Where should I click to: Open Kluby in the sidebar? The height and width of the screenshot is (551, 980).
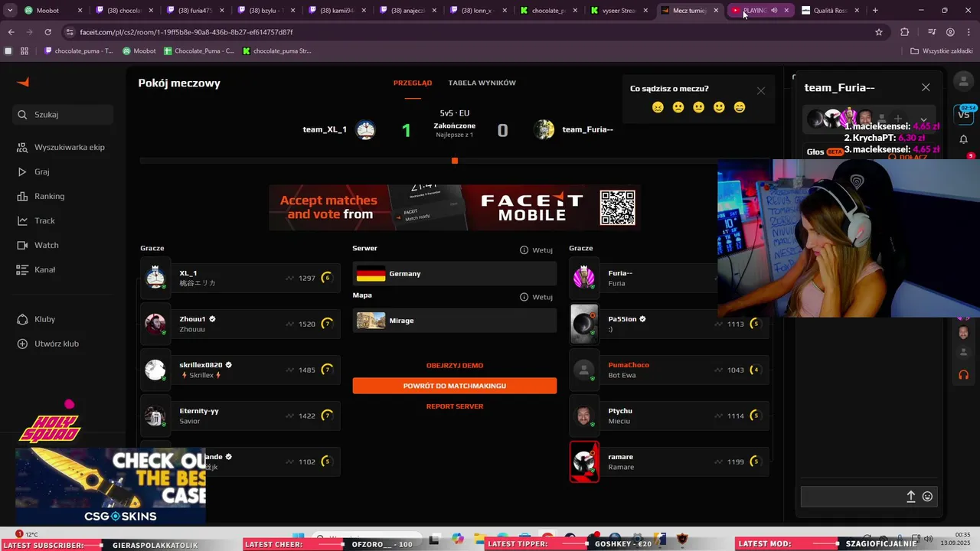click(x=37, y=319)
